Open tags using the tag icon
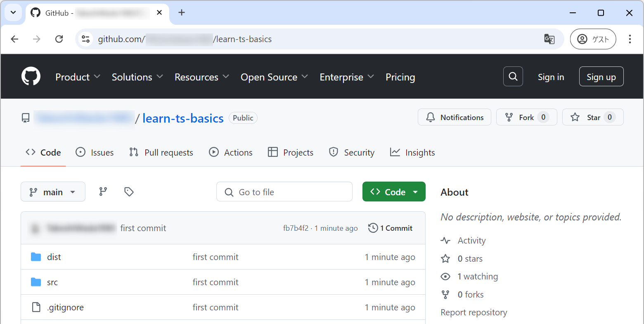Screen dimensions: 644x324 [129, 192]
